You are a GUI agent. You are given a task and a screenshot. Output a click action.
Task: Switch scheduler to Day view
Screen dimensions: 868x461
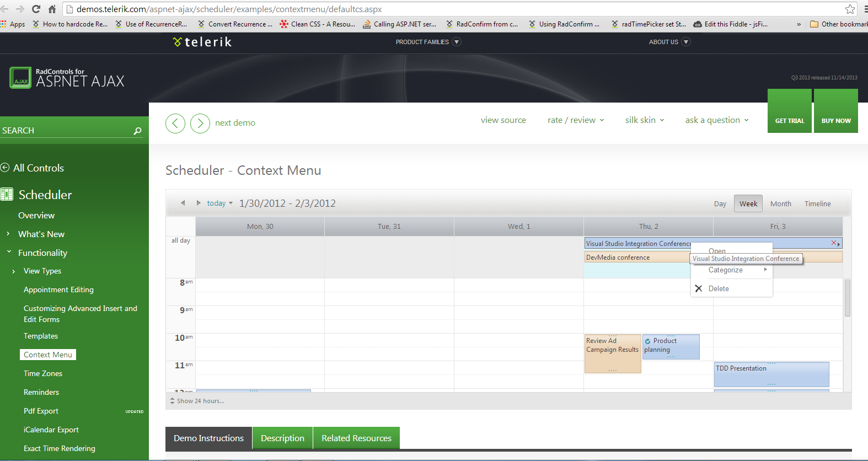click(x=720, y=204)
